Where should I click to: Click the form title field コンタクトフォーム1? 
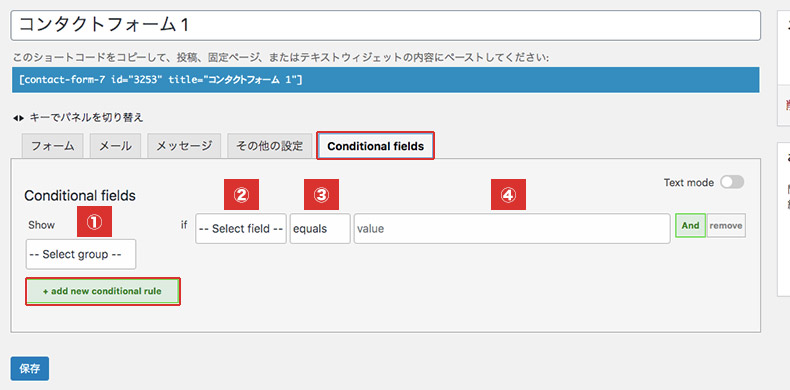click(385, 25)
